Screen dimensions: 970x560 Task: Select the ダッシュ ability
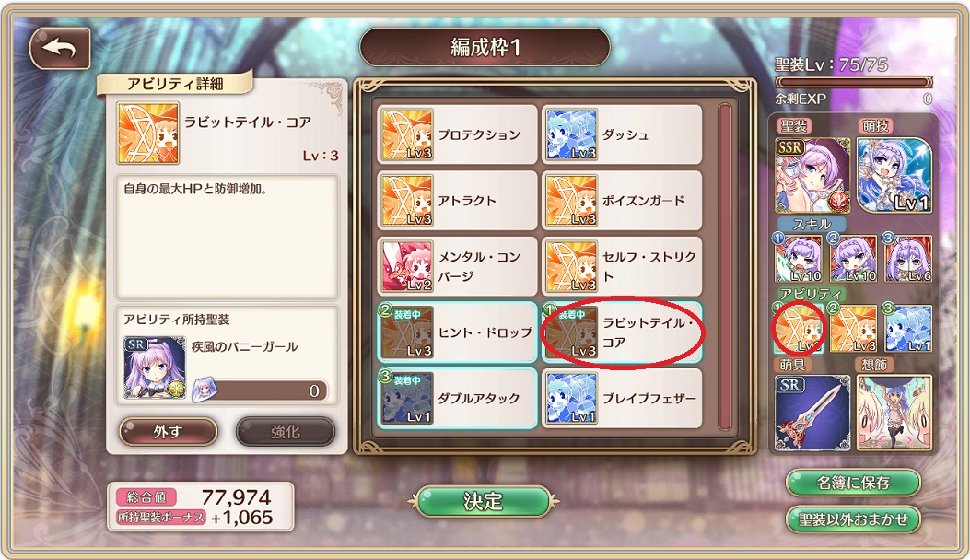coord(622,134)
